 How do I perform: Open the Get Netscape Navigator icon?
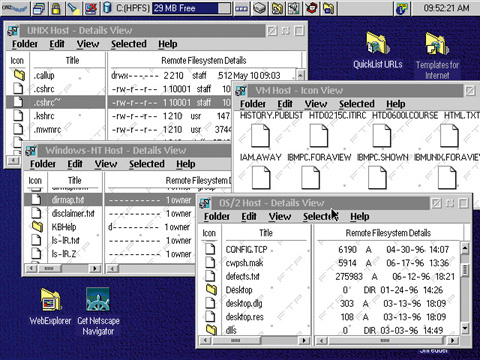[98, 300]
